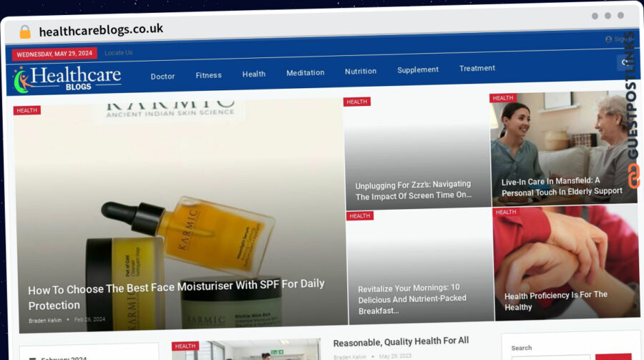This screenshot has width=644, height=360.
Task: Click HEALTH tag on moisturiser featured image
Action: pyautogui.click(x=27, y=110)
